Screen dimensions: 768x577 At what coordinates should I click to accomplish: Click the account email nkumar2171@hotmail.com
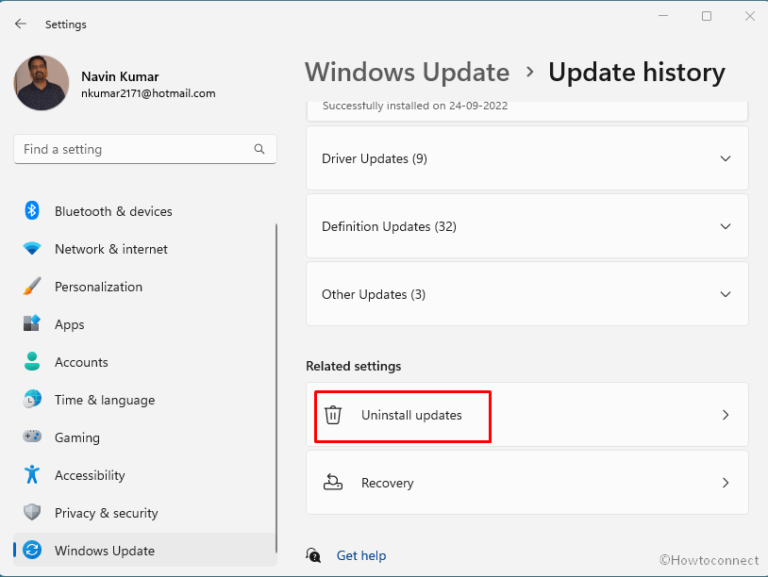coord(148,94)
